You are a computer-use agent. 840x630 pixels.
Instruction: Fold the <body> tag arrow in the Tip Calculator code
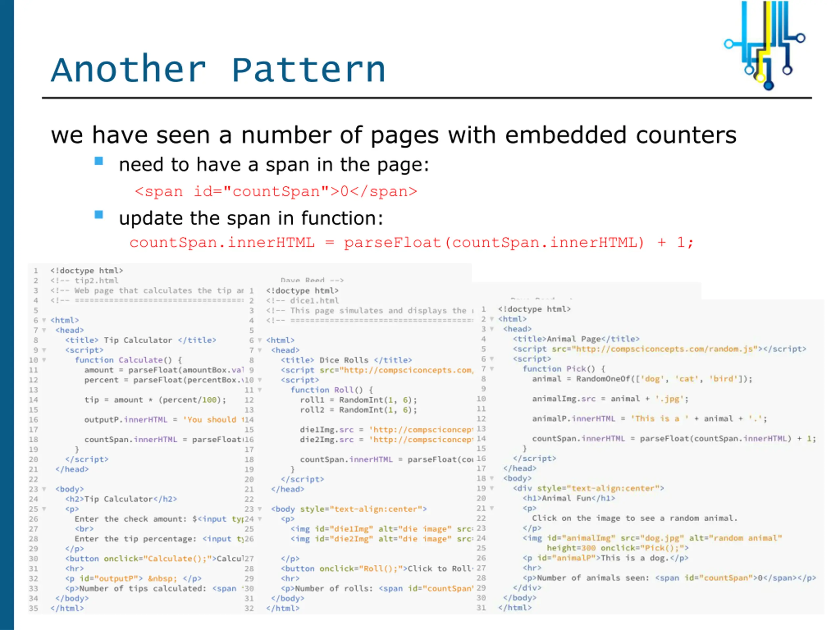(x=44, y=489)
